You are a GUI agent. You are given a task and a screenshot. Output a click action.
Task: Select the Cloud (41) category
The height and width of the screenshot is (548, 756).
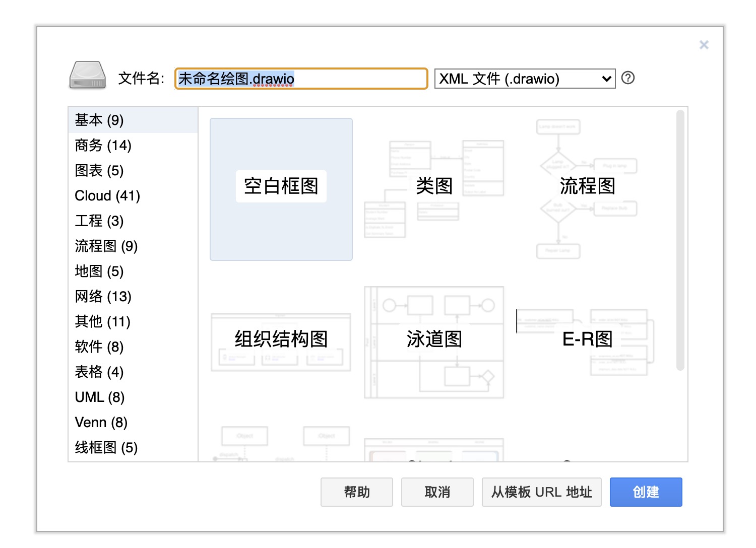[133, 195]
